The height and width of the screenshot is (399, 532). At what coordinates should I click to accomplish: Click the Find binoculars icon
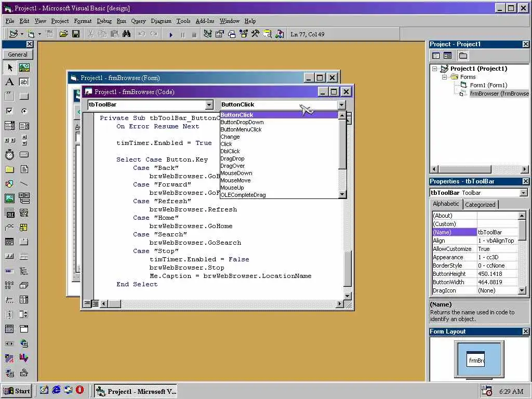pos(127,34)
